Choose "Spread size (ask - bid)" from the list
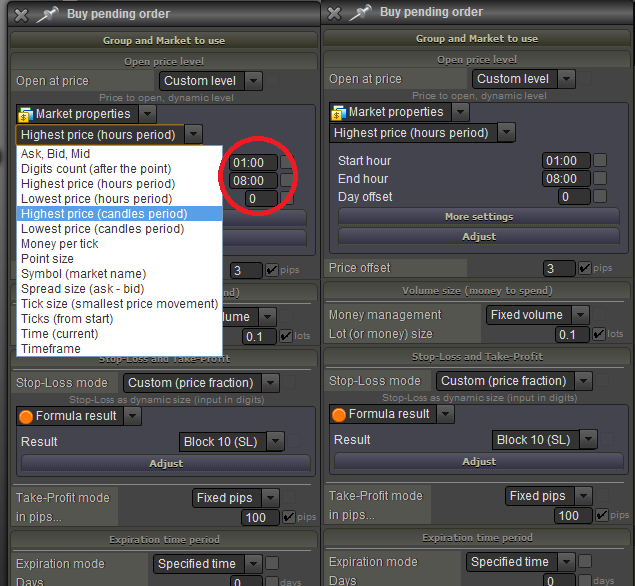This screenshot has height=586, width=635. [x=96, y=289]
